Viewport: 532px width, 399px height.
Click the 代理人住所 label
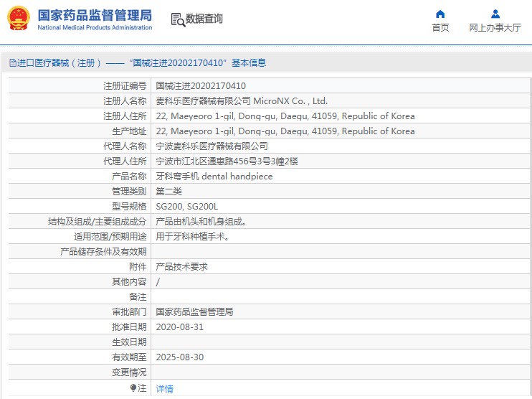pyautogui.click(x=125, y=161)
